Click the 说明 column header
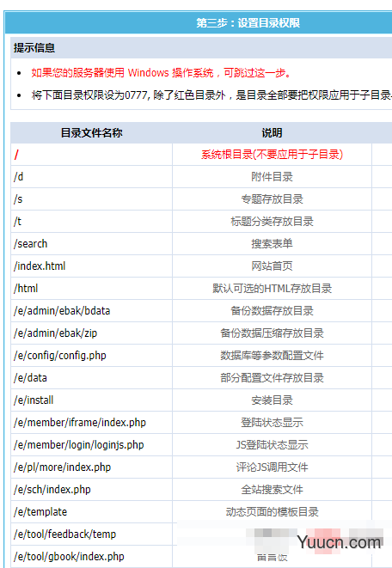The height and width of the screenshot is (568, 392). pos(272,133)
